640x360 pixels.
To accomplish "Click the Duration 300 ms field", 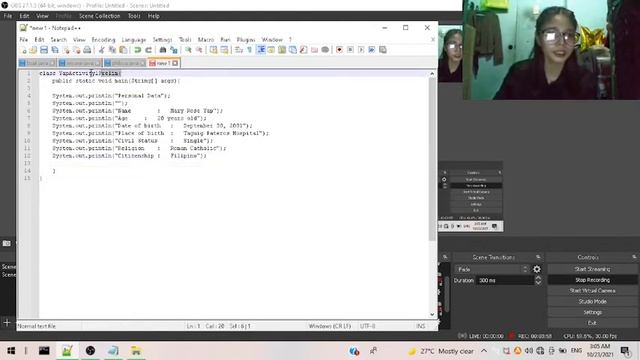I will click(x=505, y=280).
